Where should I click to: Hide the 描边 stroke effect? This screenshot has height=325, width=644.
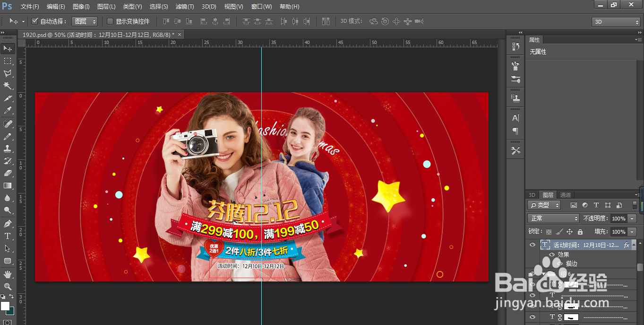pos(560,264)
